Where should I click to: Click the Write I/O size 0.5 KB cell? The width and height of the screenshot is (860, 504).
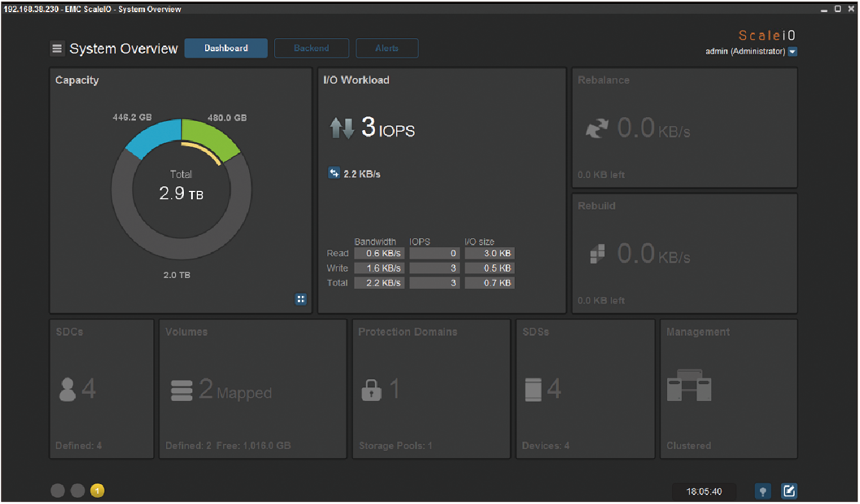tap(490, 268)
